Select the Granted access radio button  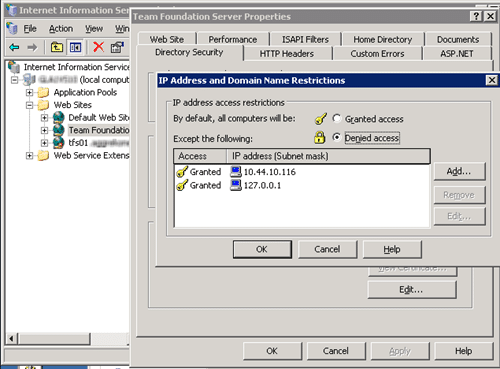337,118
